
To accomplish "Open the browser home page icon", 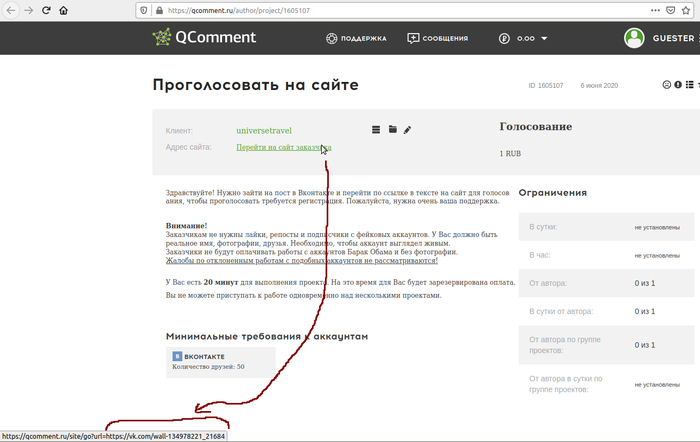I will pyautogui.click(x=63, y=10).
